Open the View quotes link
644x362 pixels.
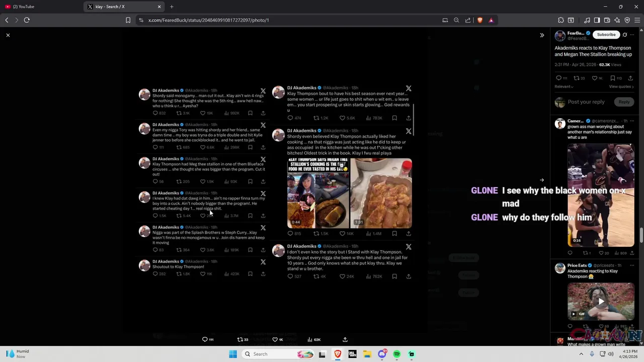[x=621, y=86]
